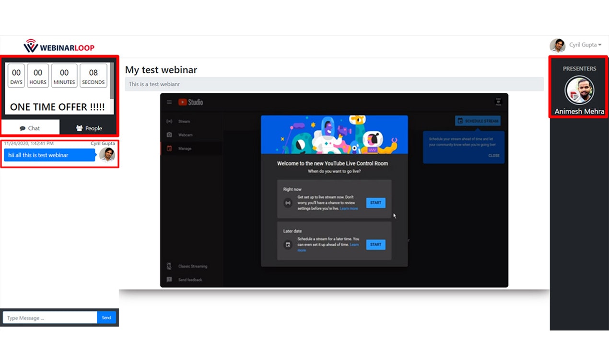609x364 pixels.
Task: Click START next to Right now
Action: 375,203
